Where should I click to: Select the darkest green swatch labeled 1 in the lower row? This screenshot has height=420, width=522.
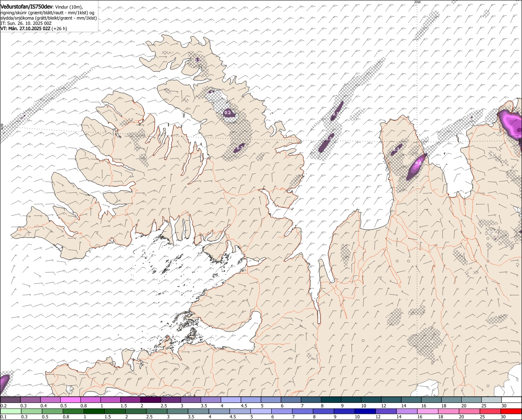pos(94,411)
